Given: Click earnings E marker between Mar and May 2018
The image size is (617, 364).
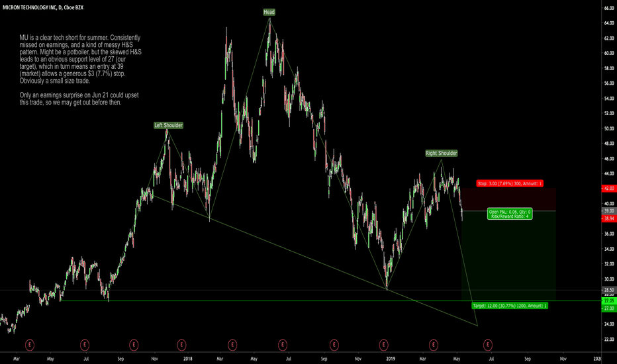Looking at the screenshot, I should click(x=232, y=345).
